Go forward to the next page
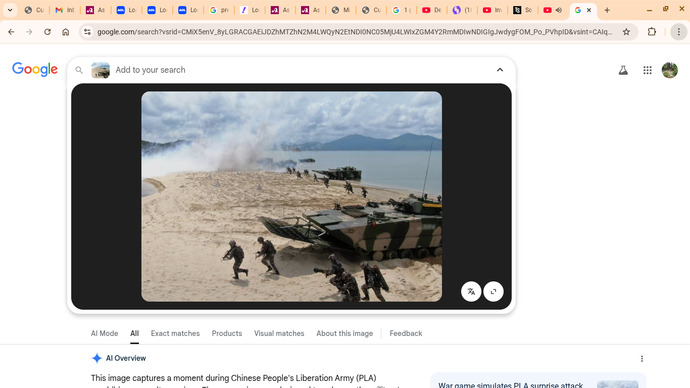Screen dimensions: 690x388 (x=29, y=32)
